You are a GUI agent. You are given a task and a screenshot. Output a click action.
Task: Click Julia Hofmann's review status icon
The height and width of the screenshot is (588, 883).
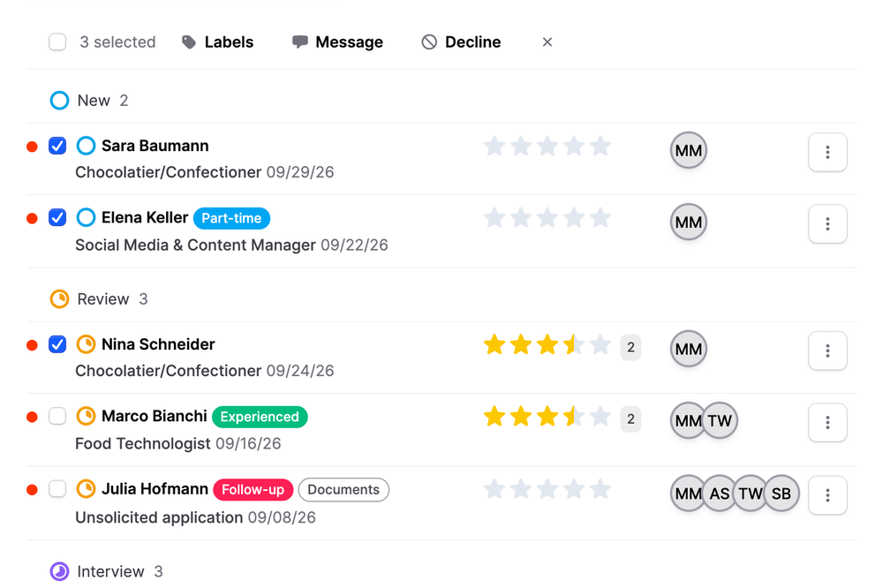coord(86,489)
